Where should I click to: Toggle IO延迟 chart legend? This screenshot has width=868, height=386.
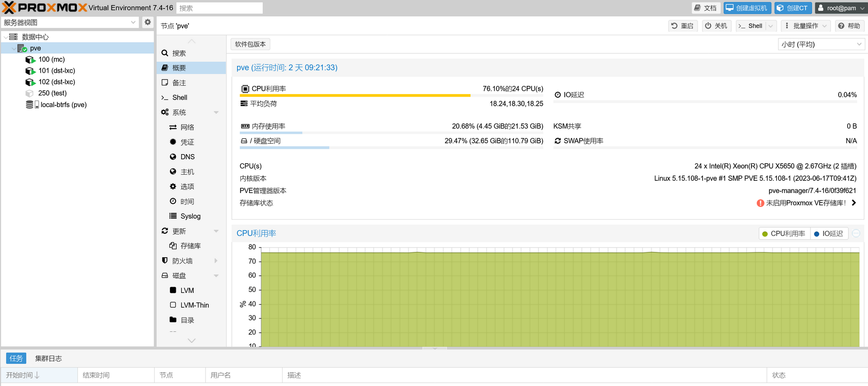(829, 234)
